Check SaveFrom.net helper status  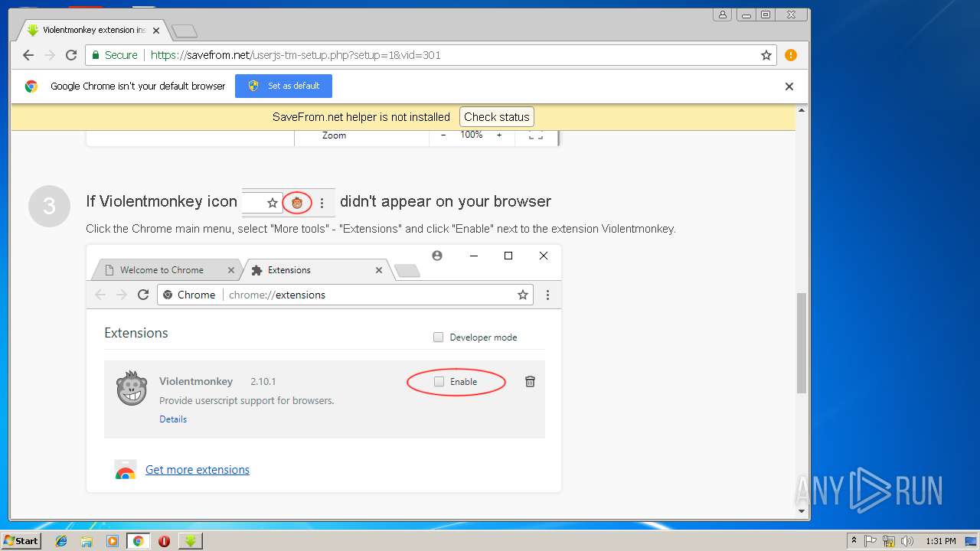click(x=497, y=117)
